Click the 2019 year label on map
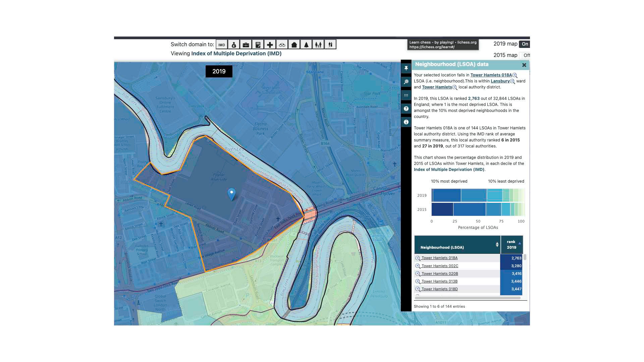This screenshot has width=644, height=362. 219,71
